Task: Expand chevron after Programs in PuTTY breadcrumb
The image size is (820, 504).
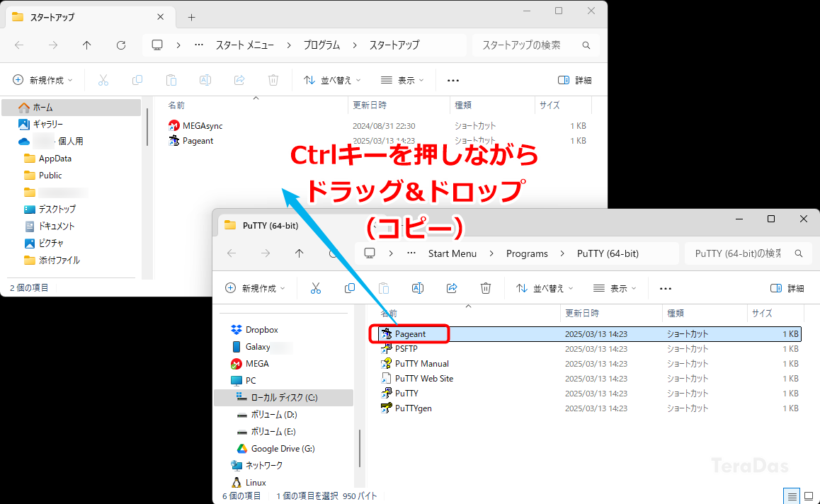Action: (x=562, y=253)
